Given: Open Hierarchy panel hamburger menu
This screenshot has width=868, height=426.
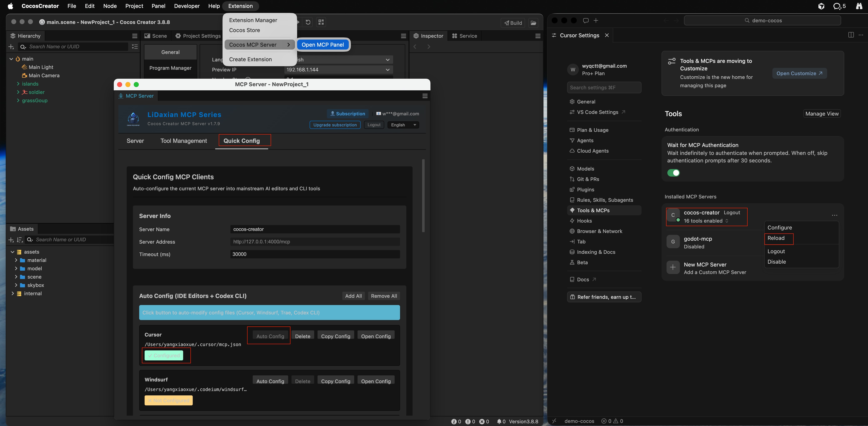Looking at the screenshot, I should (x=135, y=36).
